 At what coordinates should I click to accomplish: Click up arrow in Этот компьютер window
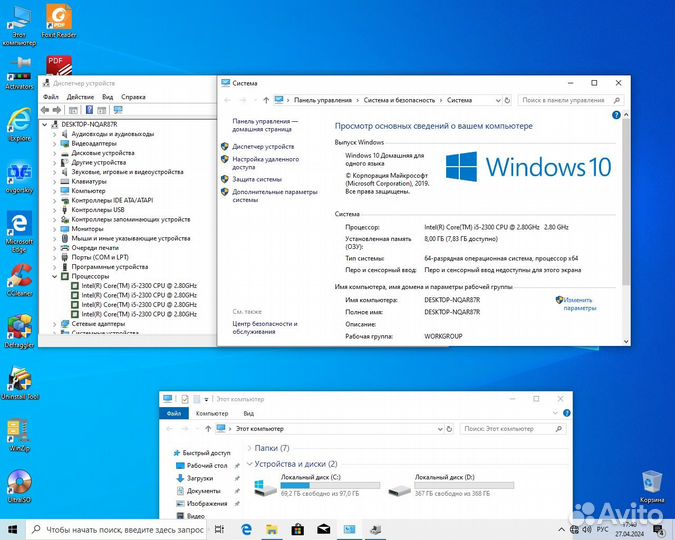tap(208, 429)
